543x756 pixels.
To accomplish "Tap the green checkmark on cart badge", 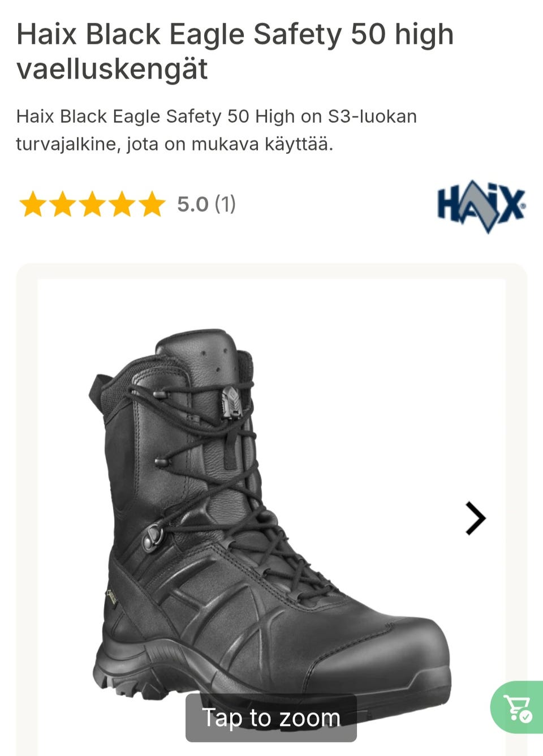I will 526,716.
